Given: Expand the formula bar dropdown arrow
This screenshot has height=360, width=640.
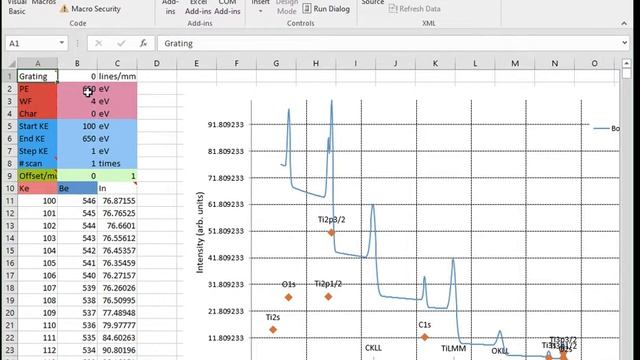Looking at the screenshot, I should (624, 43).
